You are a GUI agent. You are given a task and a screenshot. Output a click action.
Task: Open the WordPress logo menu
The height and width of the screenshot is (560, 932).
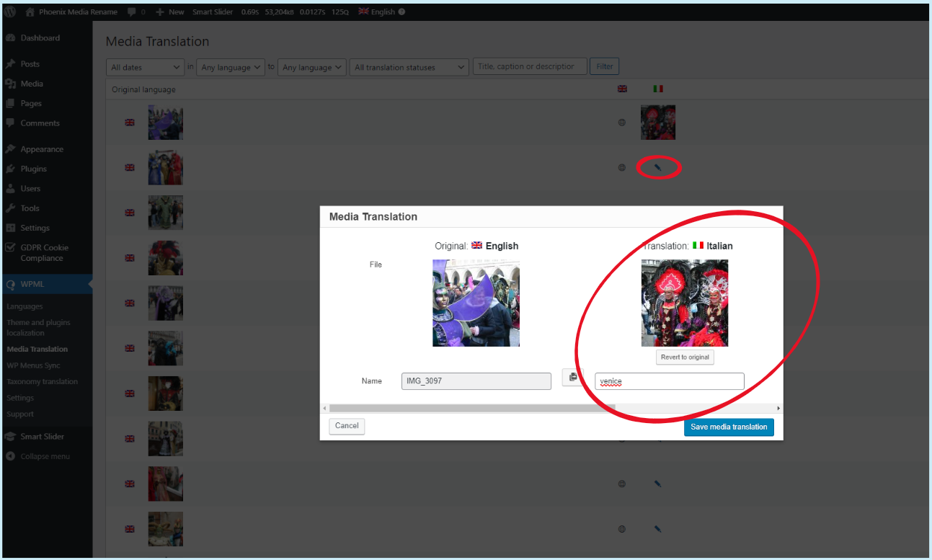pyautogui.click(x=10, y=12)
